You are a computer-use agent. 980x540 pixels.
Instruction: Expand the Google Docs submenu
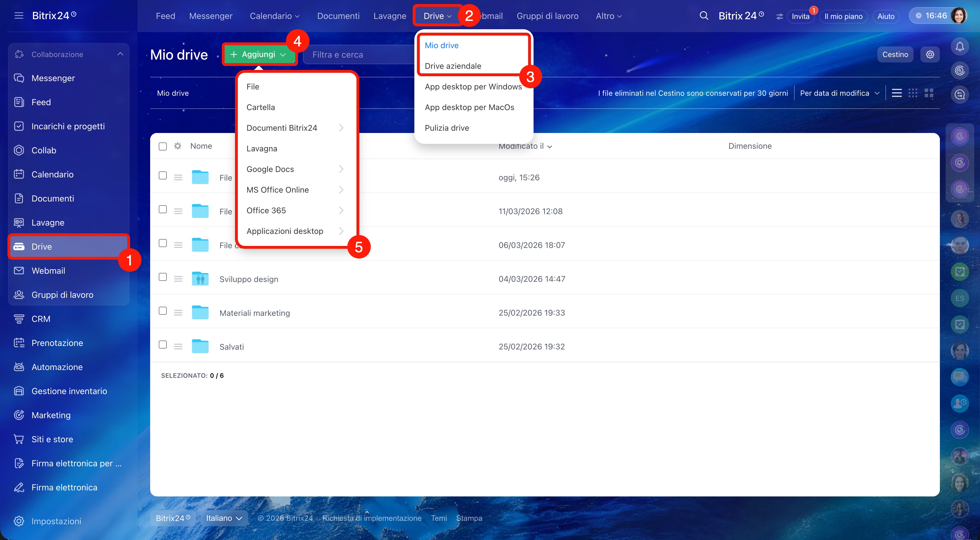click(x=295, y=169)
